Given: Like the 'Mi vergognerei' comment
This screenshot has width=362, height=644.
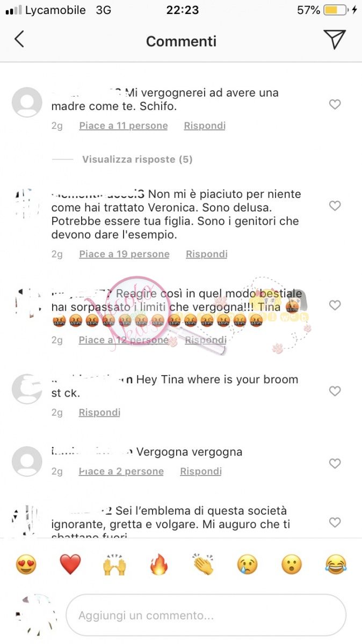Looking at the screenshot, I should coord(335,105).
